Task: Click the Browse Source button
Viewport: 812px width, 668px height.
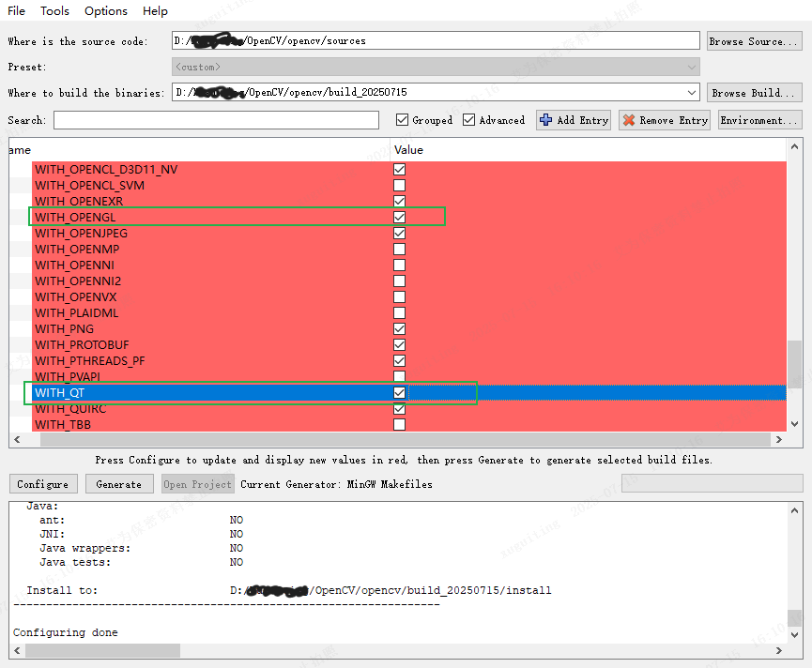Action: coord(755,41)
